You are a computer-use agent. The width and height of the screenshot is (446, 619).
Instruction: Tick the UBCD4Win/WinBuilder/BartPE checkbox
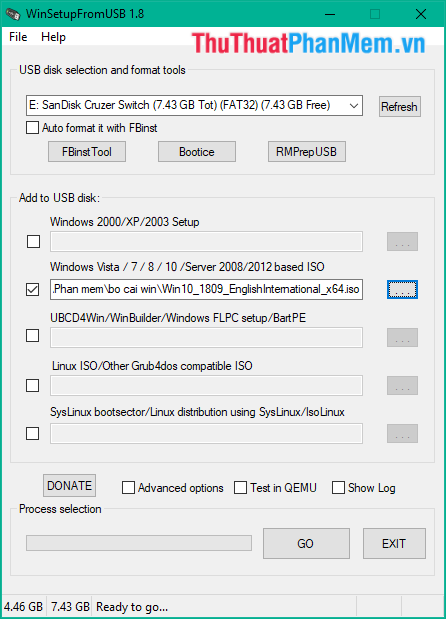[x=32, y=336]
